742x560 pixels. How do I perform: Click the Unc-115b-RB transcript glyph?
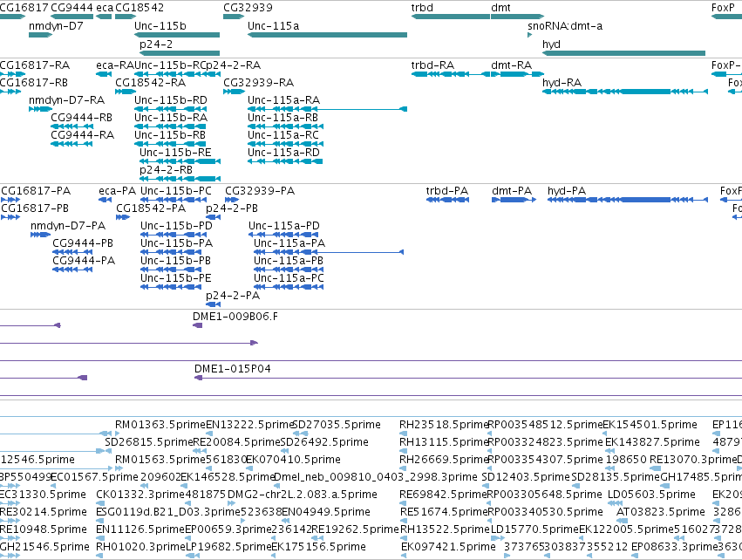170,144
